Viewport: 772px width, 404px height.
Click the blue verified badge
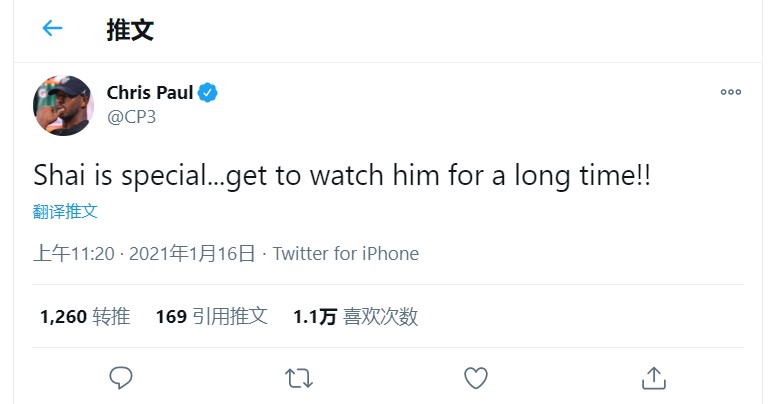pos(208,93)
